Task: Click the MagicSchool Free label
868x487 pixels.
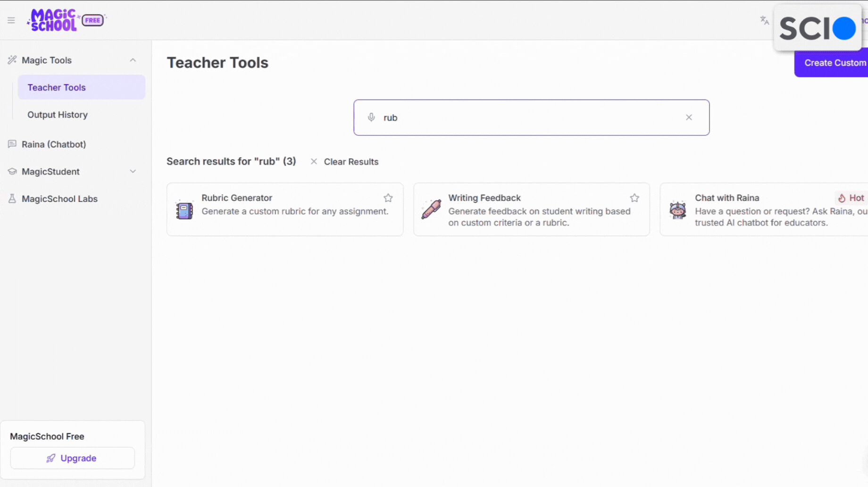Action: (x=47, y=437)
